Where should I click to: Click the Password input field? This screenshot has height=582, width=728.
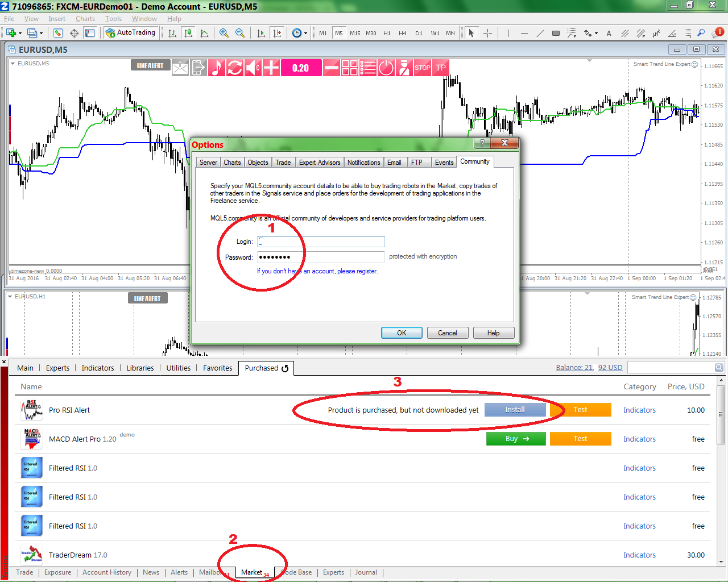tap(321, 257)
